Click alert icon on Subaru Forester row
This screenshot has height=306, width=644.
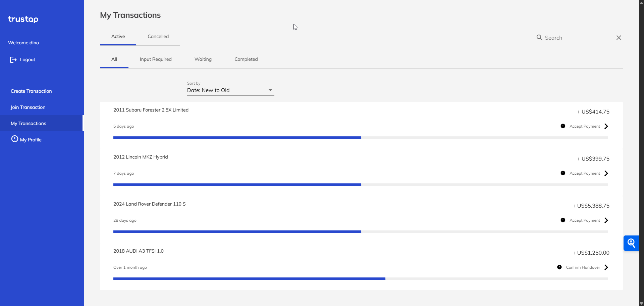coord(563,126)
